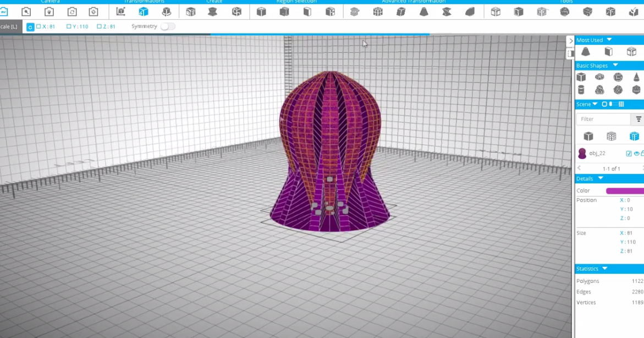The image size is (644, 338).
Task: Switch scene to solid cube view mode
Action: click(588, 136)
